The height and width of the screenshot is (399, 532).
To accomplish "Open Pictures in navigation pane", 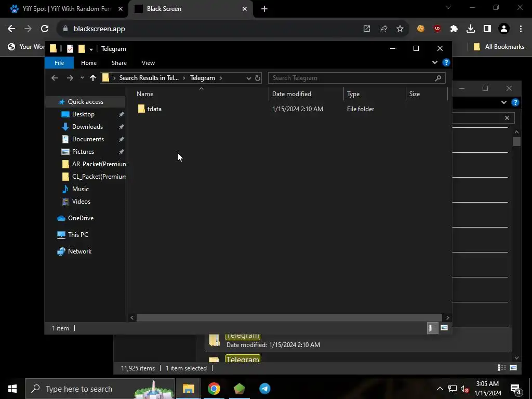I will tap(83, 152).
